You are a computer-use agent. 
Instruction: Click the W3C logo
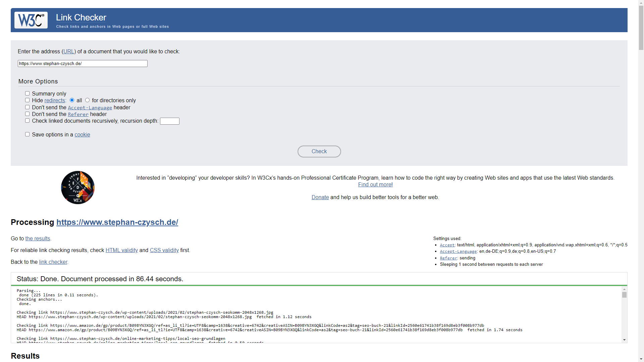pyautogui.click(x=31, y=20)
